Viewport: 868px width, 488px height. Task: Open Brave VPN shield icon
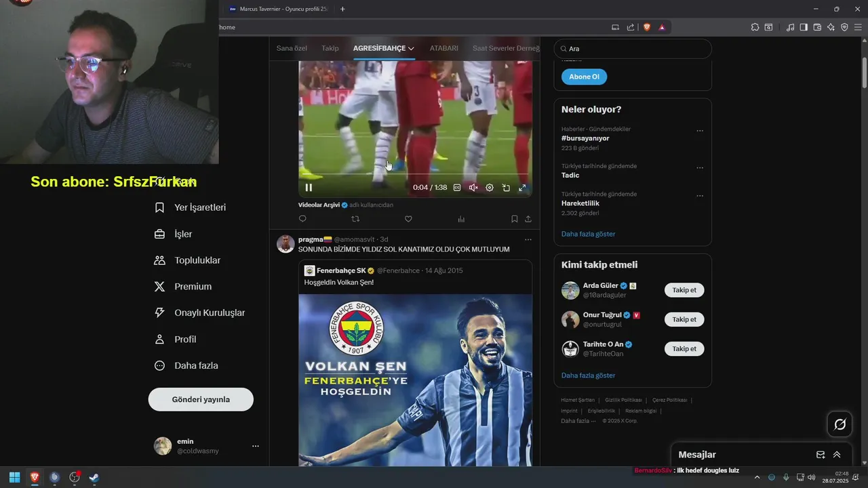pyautogui.click(x=844, y=27)
